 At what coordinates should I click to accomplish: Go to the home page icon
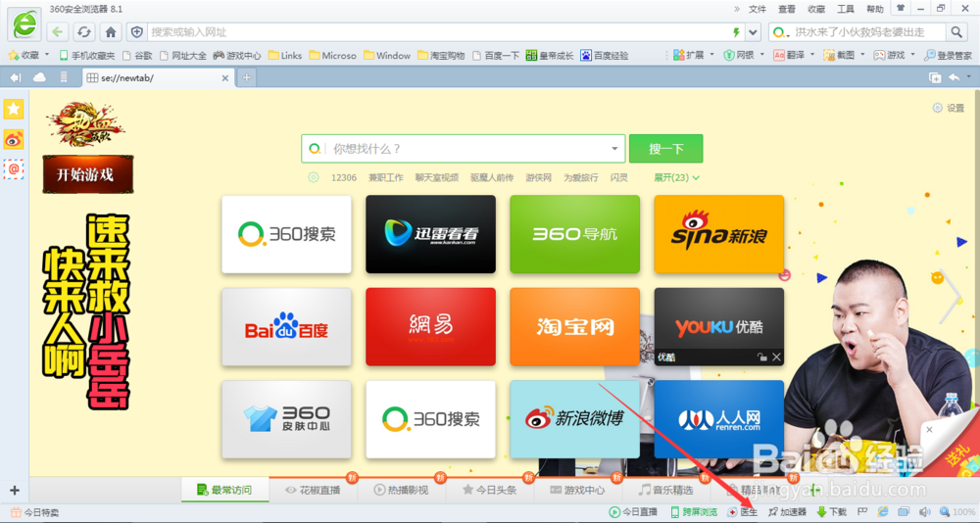[x=111, y=32]
